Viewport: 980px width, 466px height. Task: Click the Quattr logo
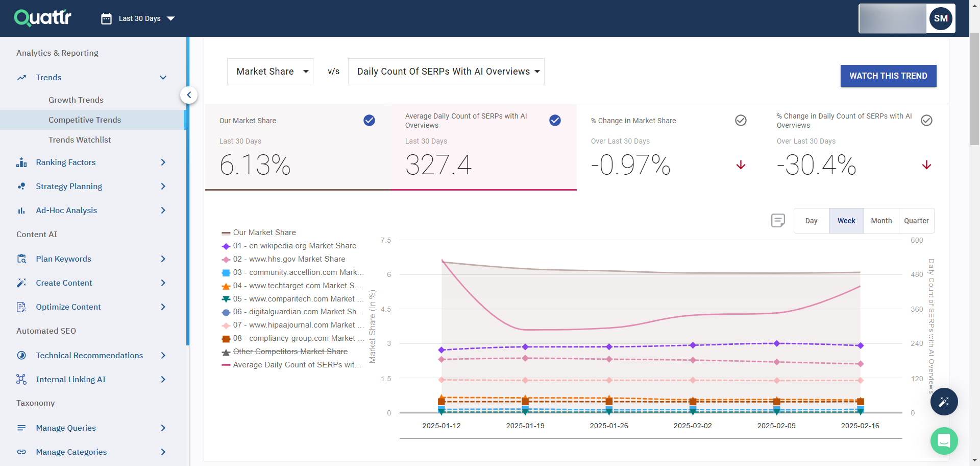pyautogui.click(x=43, y=18)
